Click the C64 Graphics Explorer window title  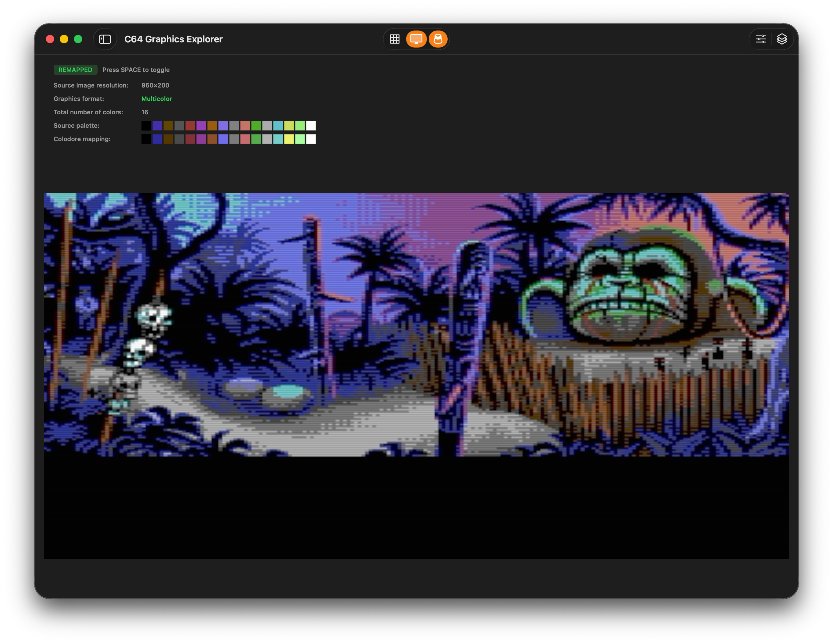(173, 39)
